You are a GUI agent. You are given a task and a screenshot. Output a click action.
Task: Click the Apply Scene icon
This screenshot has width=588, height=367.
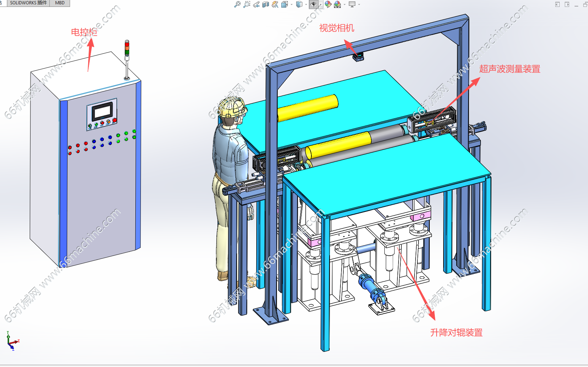(338, 4)
